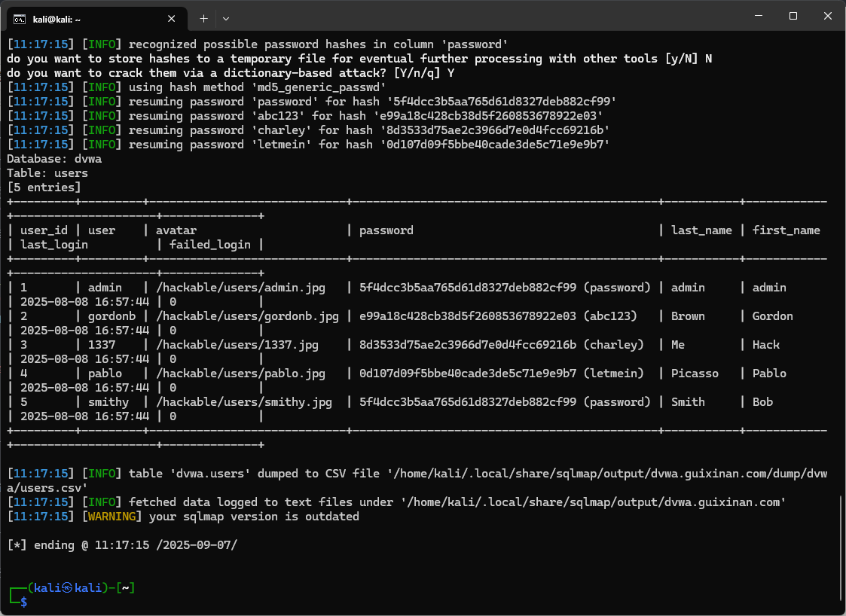Minimize the terminal window
This screenshot has width=846, height=616.
pyautogui.click(x=759, y=16)
